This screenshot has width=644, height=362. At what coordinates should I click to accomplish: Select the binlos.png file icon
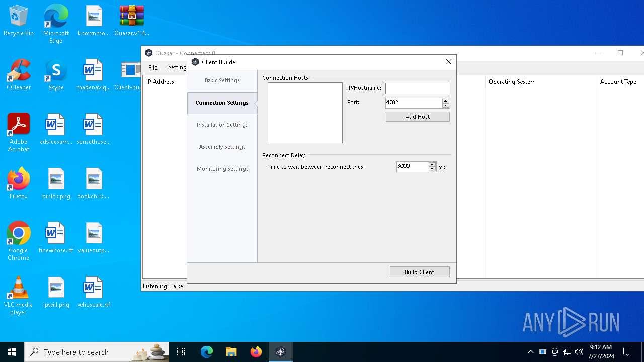click(56, 184)
